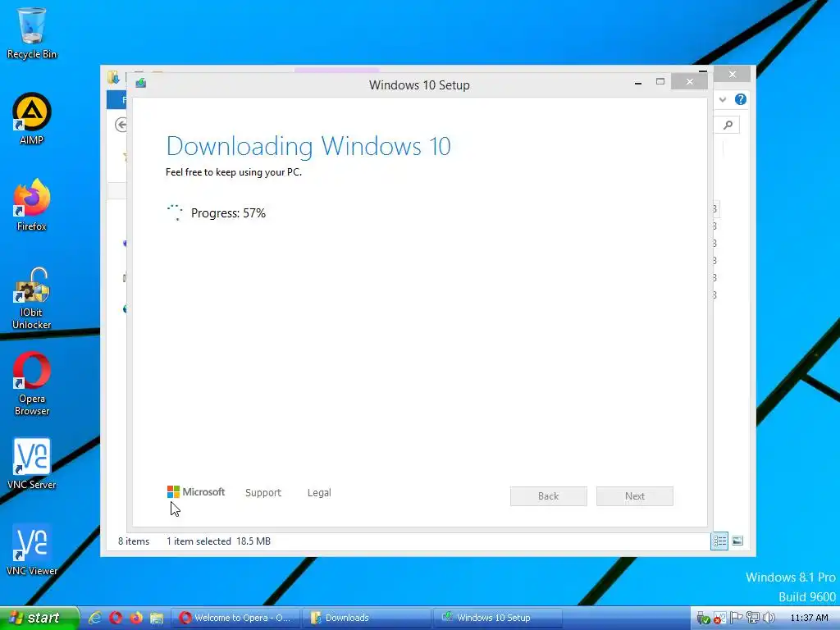Screen dimensions: 840x630
Task: Click the network computers tray icon
Action: pyautogui.click(x=753, y=618)
